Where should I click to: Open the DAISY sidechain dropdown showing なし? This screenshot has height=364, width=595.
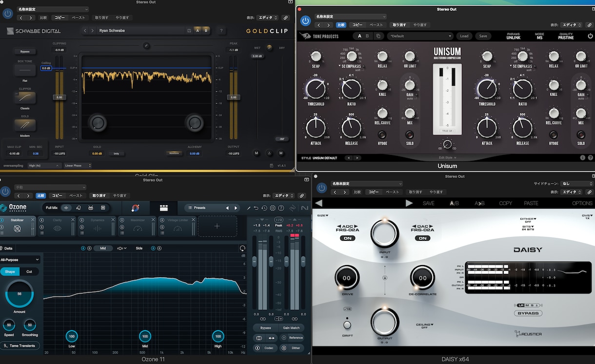pyautogui.click(x=576, y=184)
